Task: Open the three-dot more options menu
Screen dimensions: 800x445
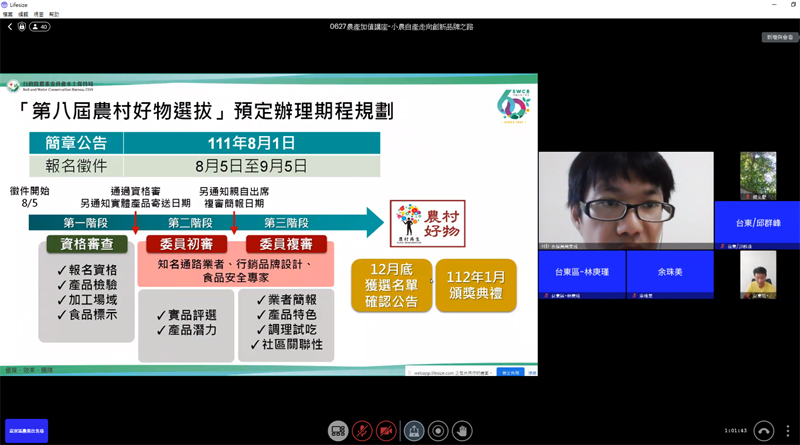Action: pos(788,431)
